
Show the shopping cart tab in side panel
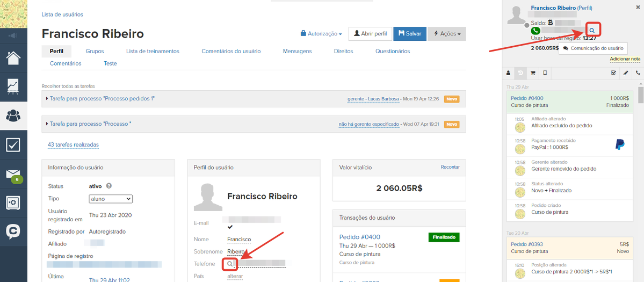pyautogui.click(x=533, y=73)
